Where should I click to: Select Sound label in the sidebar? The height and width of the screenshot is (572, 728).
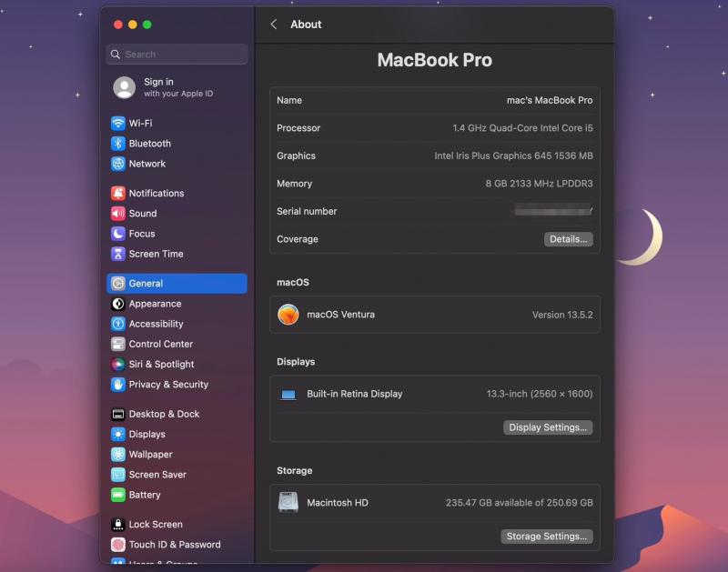(143, 214)
